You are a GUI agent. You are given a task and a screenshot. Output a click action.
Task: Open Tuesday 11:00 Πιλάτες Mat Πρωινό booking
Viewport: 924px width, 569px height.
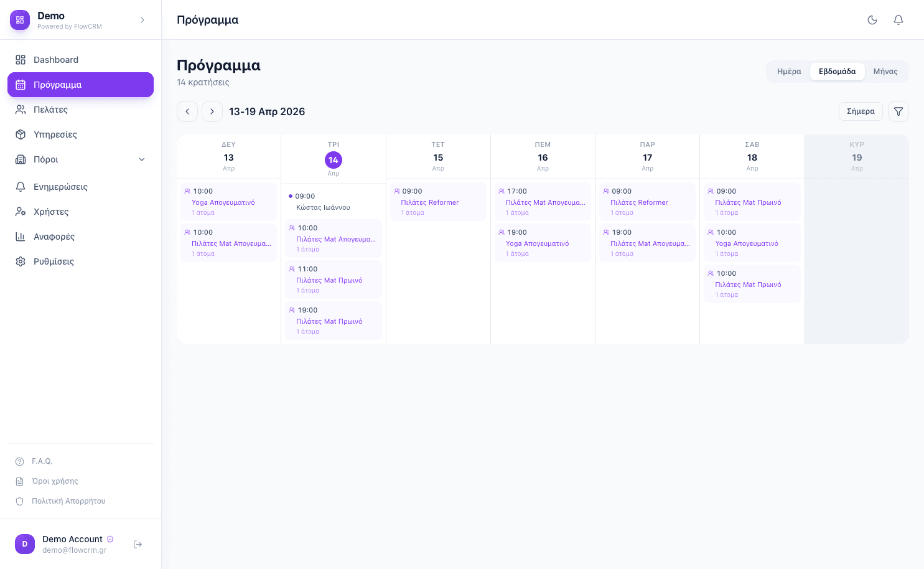point(334,280)
